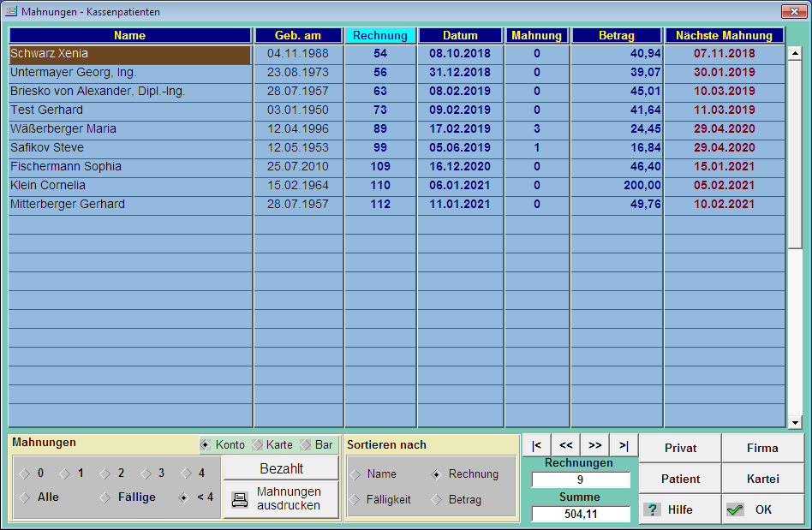
Task: Go to next page navigation button
Action: tap(594, 445)
